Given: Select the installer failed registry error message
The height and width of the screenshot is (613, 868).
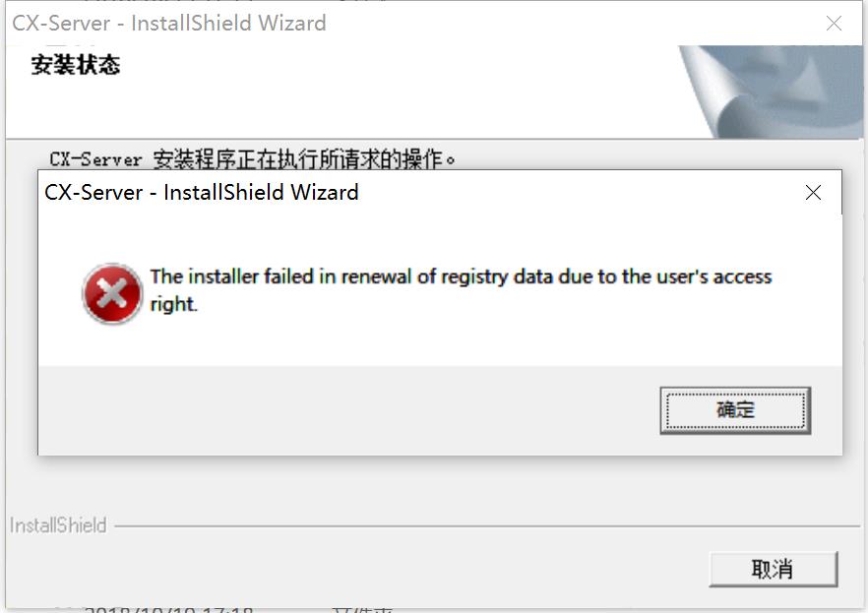Looking at the screenshot, I should (x=461, y=290).
